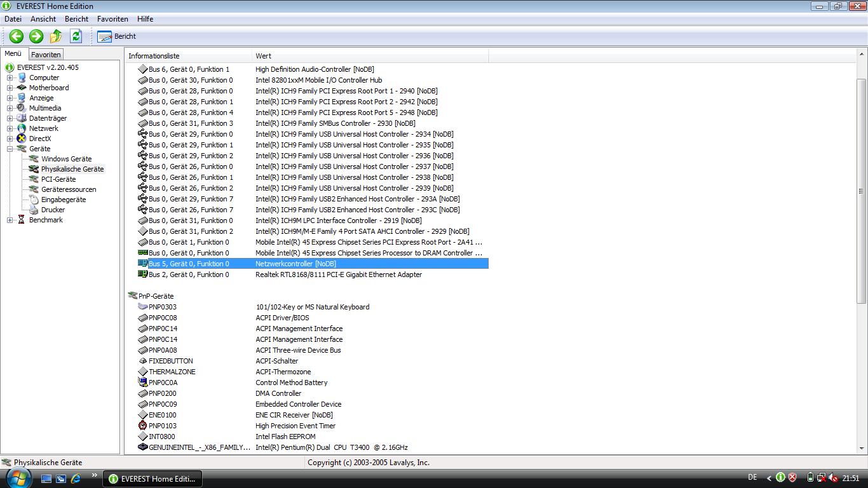
Task: Switch to the Menü tab
Action: pyautogui.click(x=13, y=54)
